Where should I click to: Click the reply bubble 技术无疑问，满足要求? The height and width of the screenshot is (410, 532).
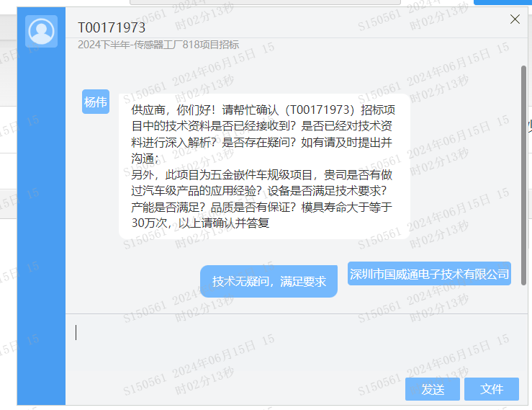[x=269, y=281]
